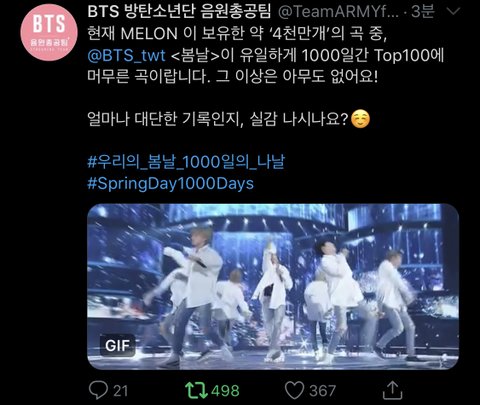
Task: Open account name BTS 방탄소년단 음원총공팀
Action: pos(179,12)
